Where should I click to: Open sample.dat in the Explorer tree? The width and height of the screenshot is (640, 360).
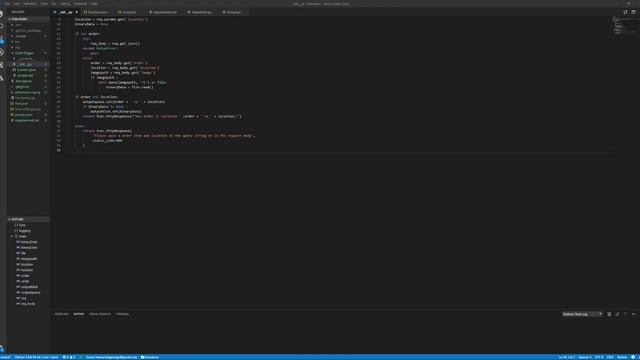click(28, 76)
